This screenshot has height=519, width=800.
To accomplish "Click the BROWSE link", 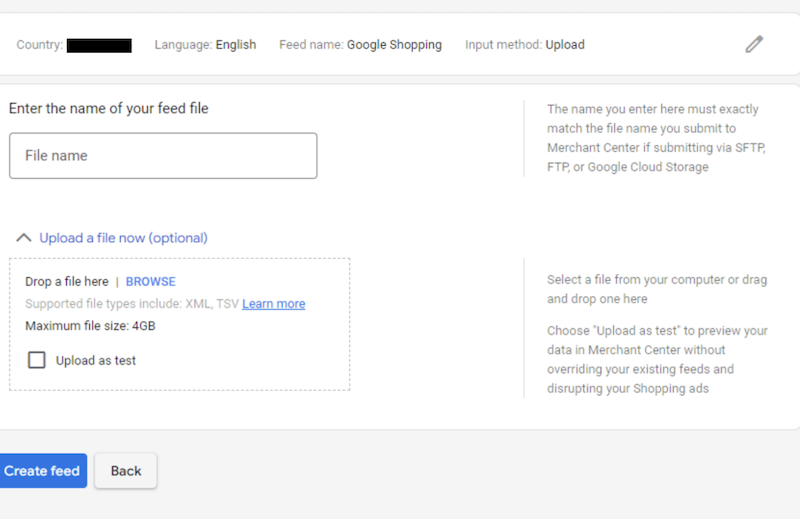I will click(151, 282).
